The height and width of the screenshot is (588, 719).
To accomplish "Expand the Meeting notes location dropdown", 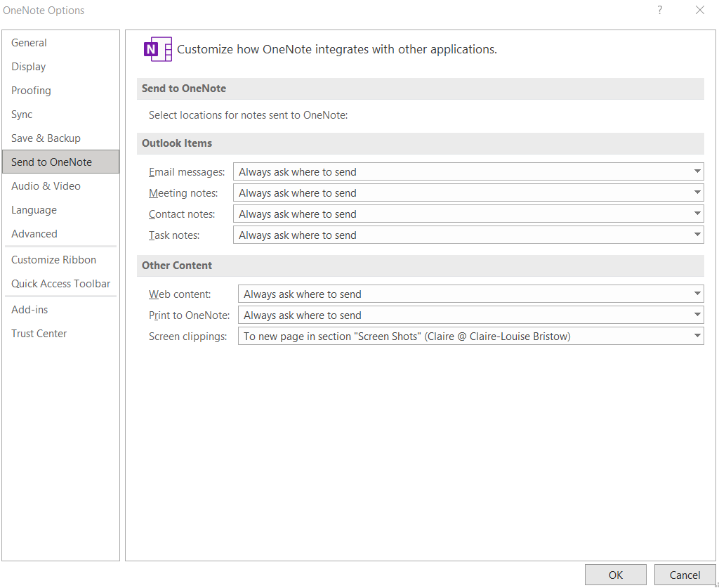I will (x=468, y=193).
